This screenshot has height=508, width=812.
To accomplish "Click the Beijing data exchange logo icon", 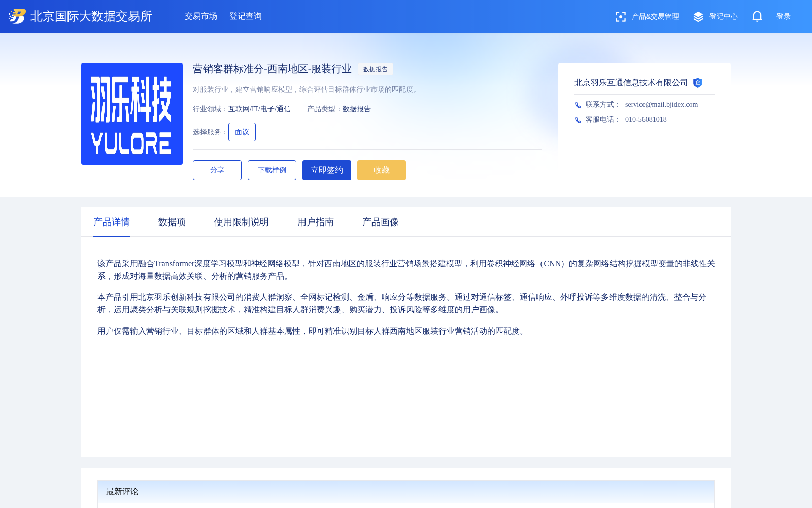I will 17,16.
